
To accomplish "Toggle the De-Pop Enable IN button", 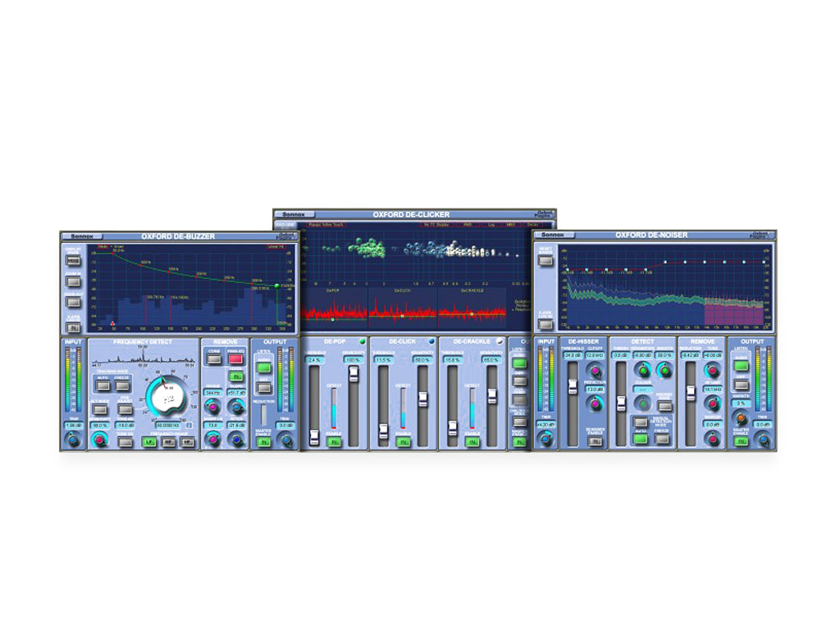I will pyautogui.click(x=334, y=441).
